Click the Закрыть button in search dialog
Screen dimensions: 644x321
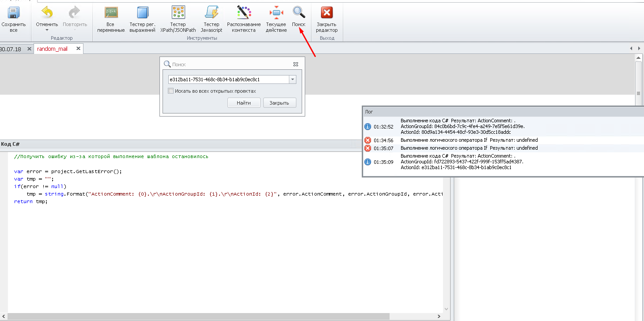[280, 103]
